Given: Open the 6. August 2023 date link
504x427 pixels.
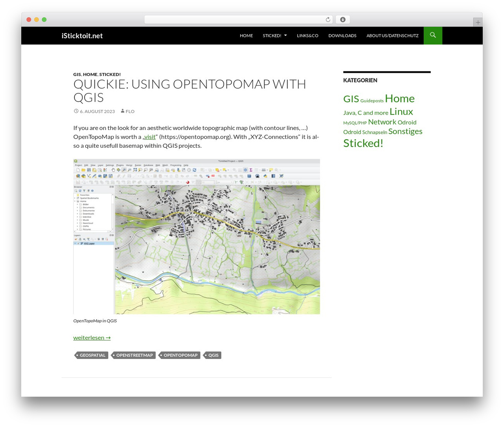Looking at the screenshot, I should 97,111.
